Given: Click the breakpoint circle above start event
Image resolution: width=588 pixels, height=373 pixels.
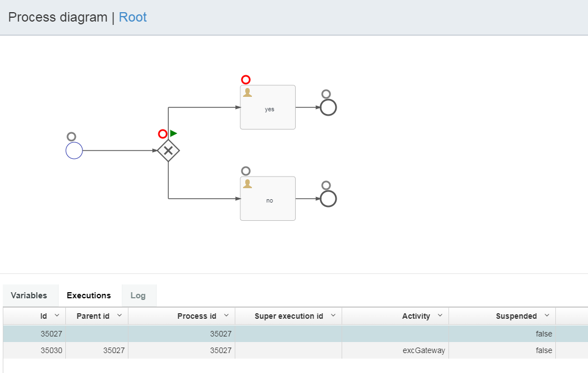Looking at the screenshot, I should coord(71,137).
